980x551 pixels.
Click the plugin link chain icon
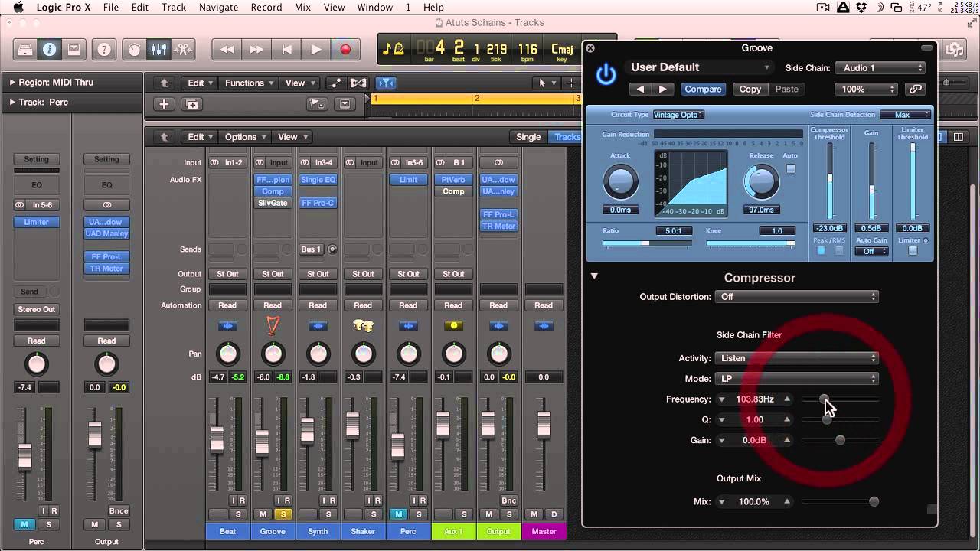(x=915, y=89)
